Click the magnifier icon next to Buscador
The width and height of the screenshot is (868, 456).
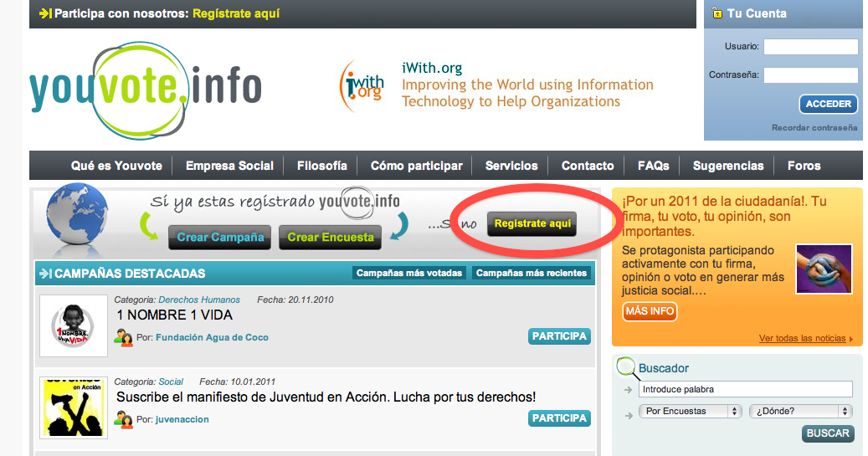626,367
